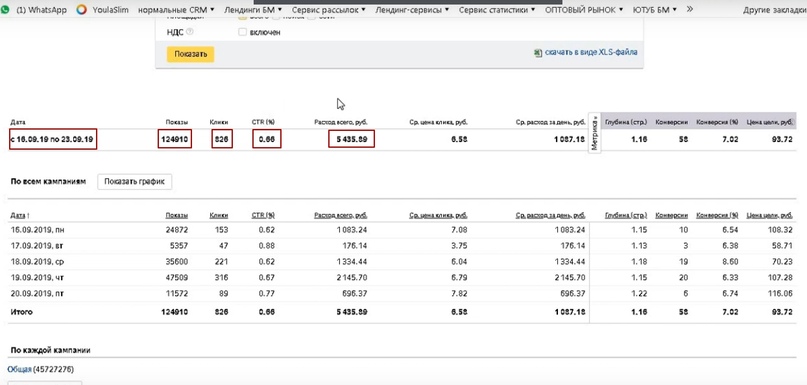Sort daily table by Конверсии
Screen dimensions: 807x385
[x=672, y=215]
